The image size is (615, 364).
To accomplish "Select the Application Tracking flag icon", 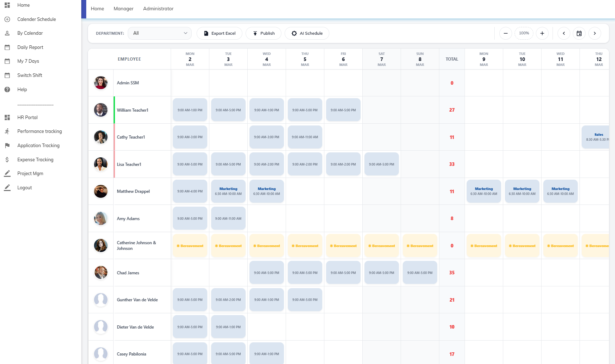I will [7, 145].
